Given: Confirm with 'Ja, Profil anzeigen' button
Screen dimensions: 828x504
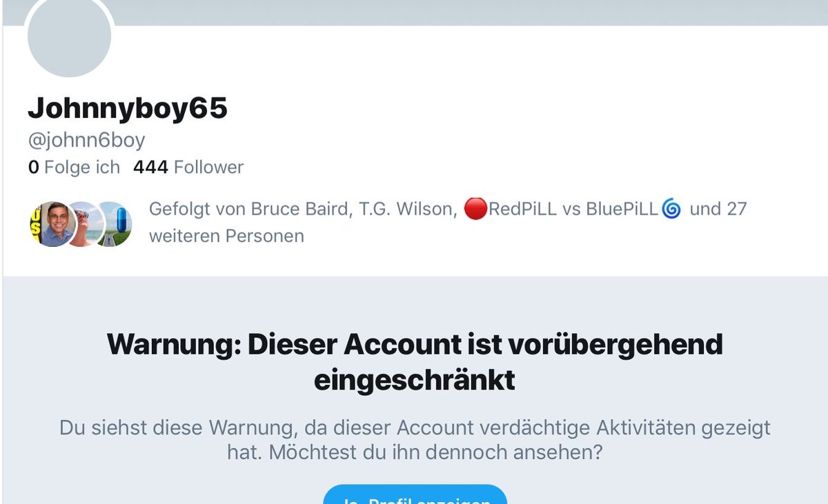Looking at the screenshot, I should [415, 494].
